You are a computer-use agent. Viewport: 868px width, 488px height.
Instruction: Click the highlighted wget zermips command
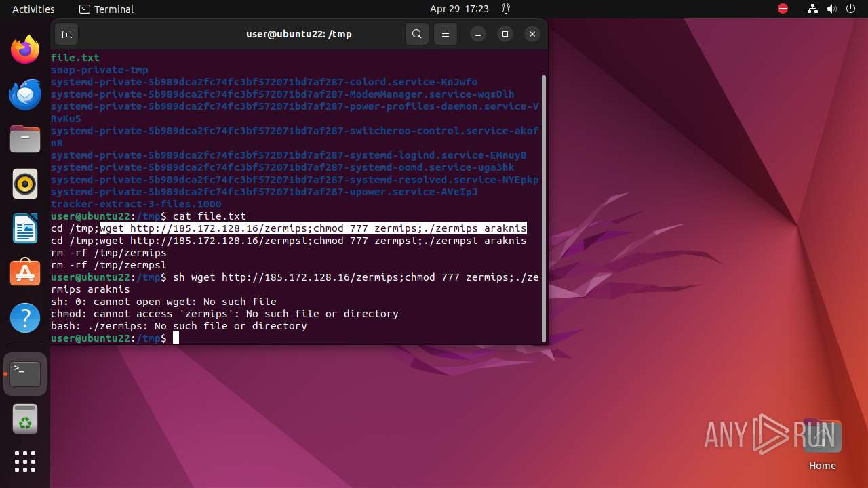(x=313, y=228)
